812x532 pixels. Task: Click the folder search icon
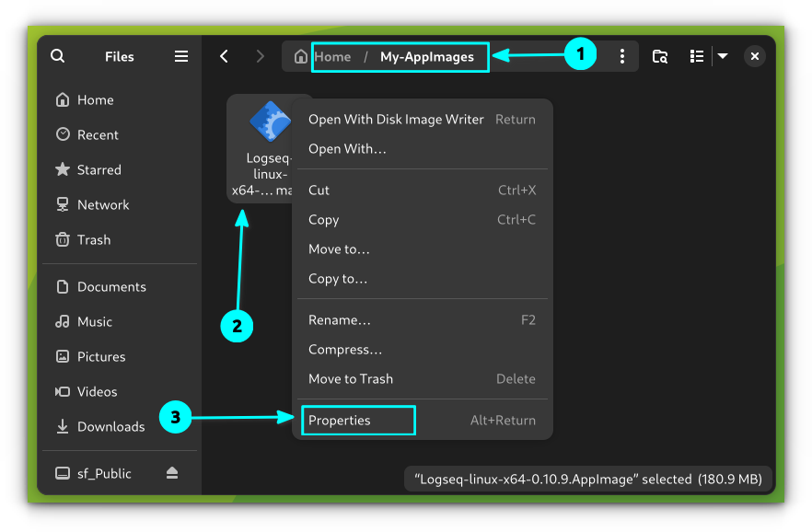tap(660, 56)
